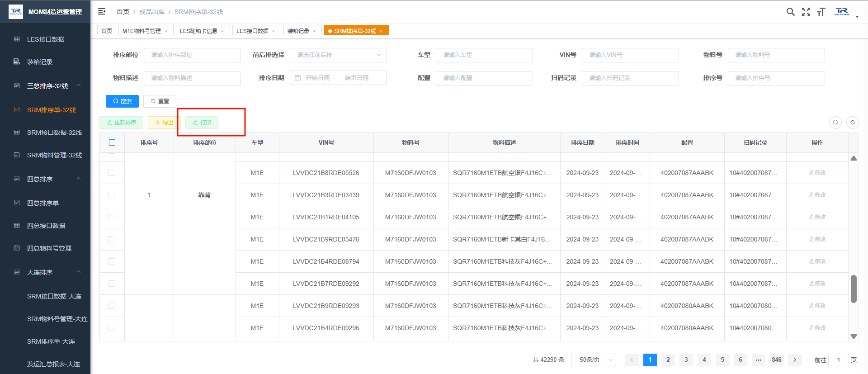Focus the VIN号 input field
The width and height of the screenshot is (868, 374).
(x=630, y=55)
